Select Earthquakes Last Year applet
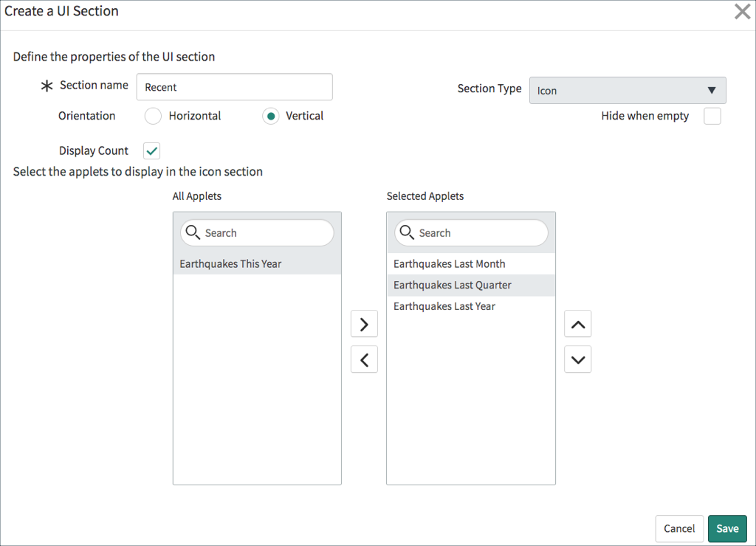The height and width of the screenshot is (546, 756). pyautogui.click(x=445, y=306)
